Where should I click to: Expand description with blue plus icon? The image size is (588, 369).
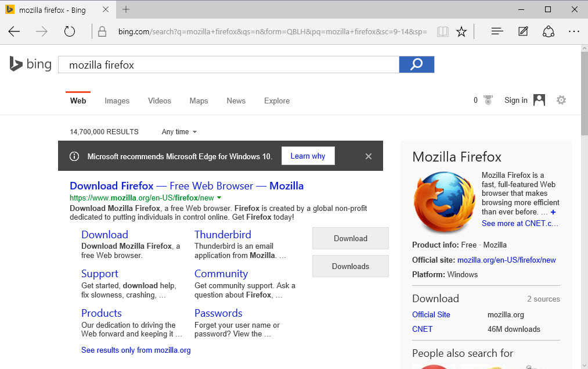(x=553, y=212)
